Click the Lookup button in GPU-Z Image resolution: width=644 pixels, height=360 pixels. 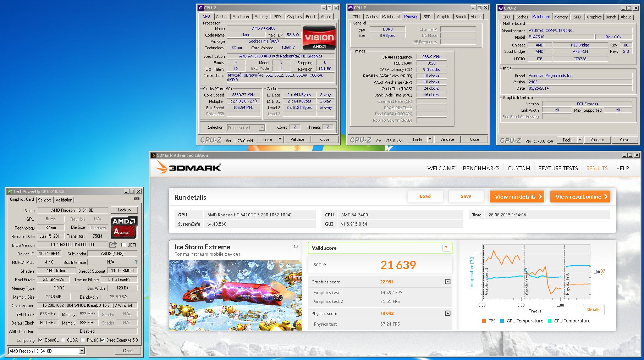pos(124,210)
